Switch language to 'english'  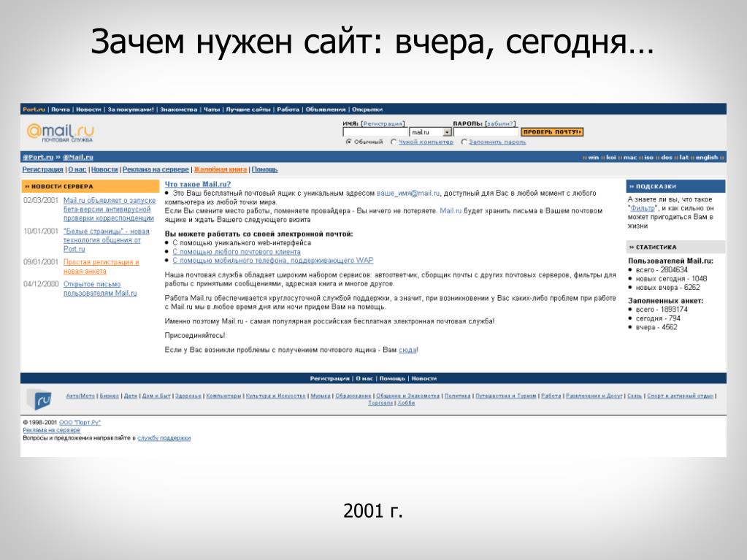(707, 158)
